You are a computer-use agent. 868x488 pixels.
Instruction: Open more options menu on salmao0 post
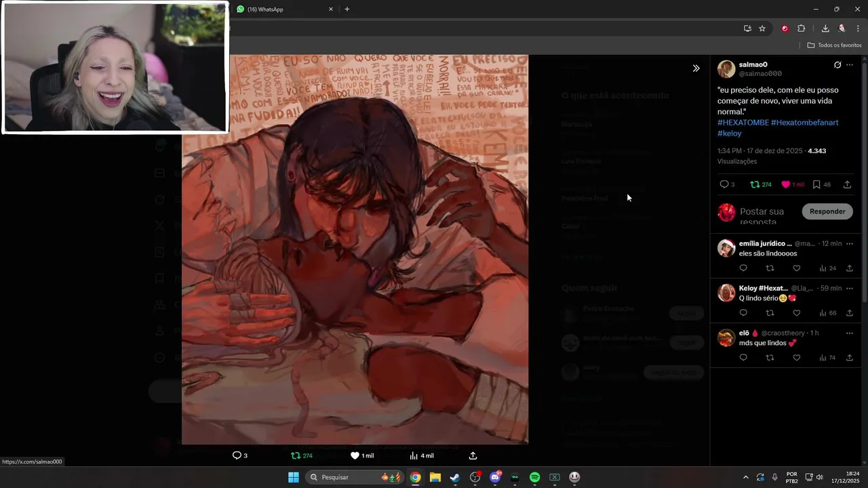[x=850, y=65]
